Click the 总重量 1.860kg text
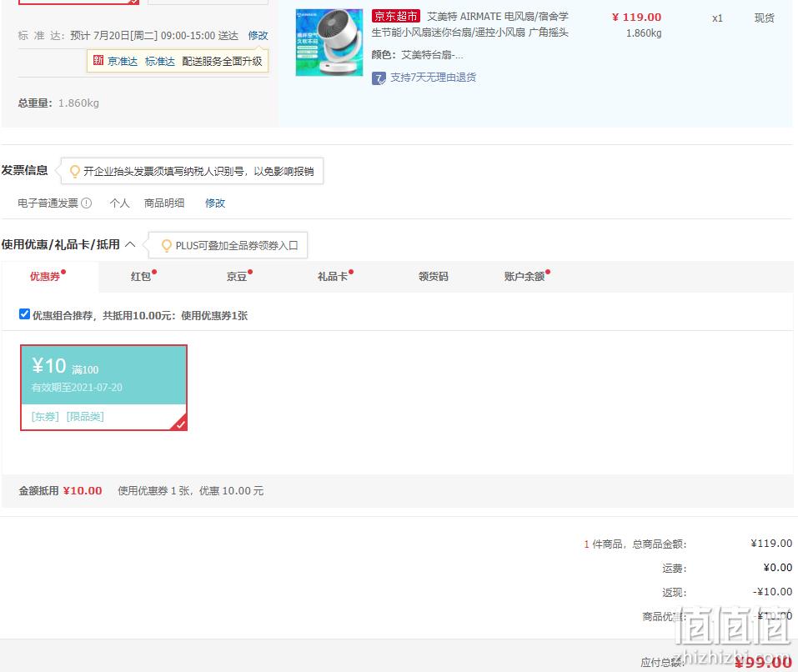The image size is (798, 672). pyautogui.click(x=58, y=103)
